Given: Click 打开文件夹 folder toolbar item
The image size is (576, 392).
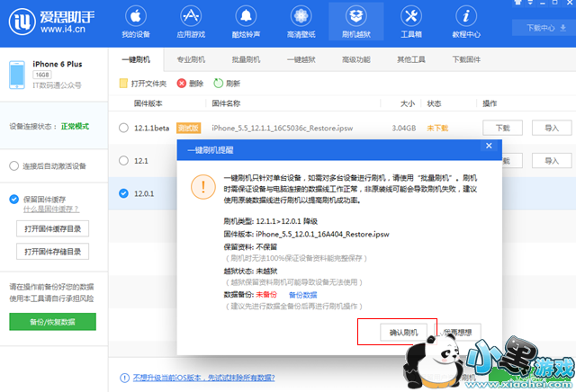Looking at the screenshot, I should coord(143,84).
